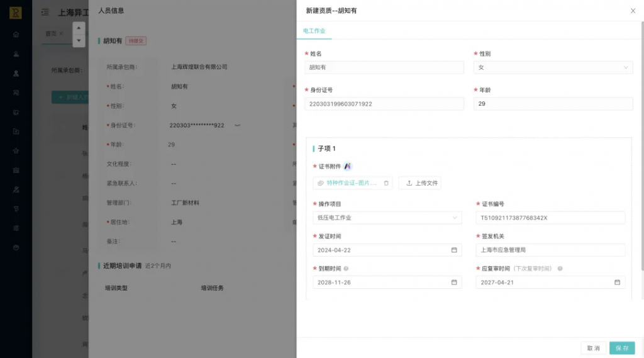Screen dimensions: 644x358
Task: Click the 证书编号 input field
Action: point(550,218)
